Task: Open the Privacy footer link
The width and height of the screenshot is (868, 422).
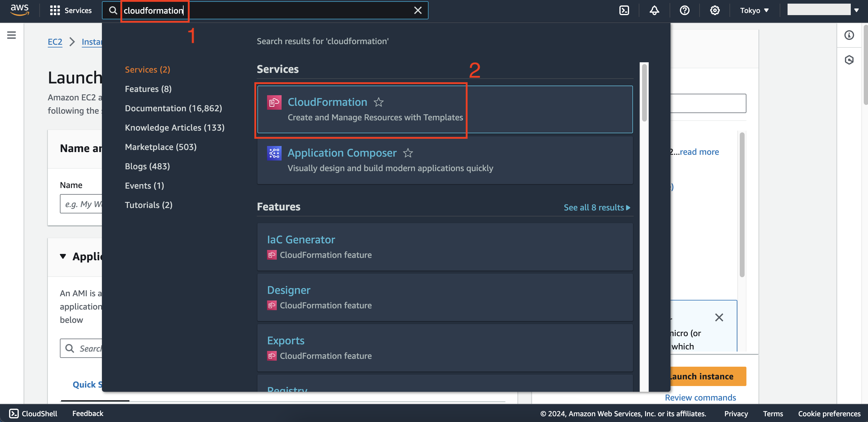Action: (x=736, y=414)
